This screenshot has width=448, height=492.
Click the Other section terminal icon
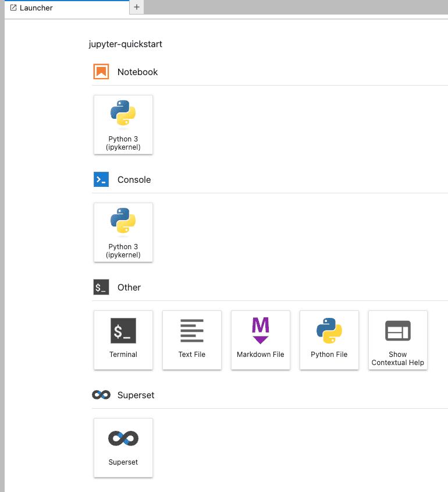[101, 287]
